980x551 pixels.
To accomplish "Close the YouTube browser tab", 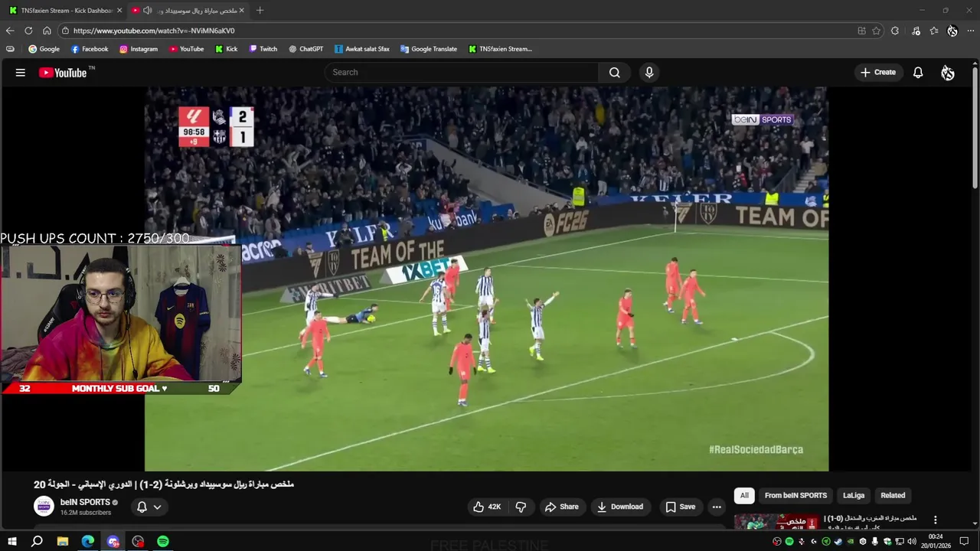I will click(x=242, y=11).
